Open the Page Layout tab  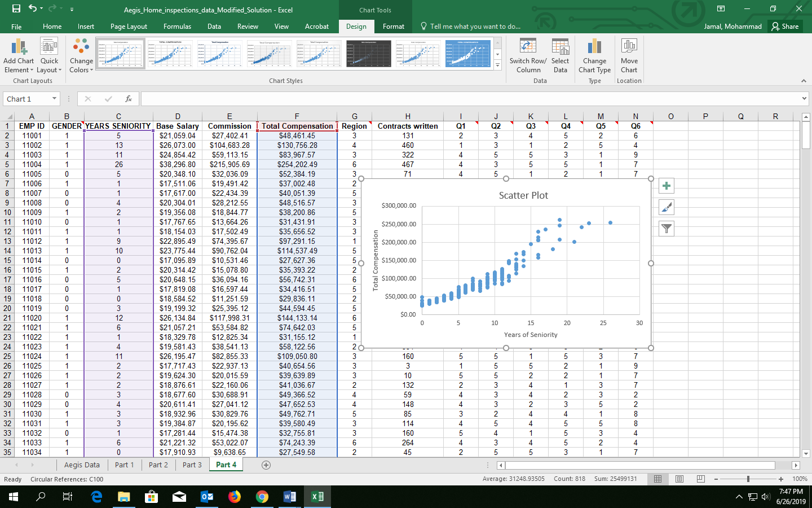tap(129, 27)
